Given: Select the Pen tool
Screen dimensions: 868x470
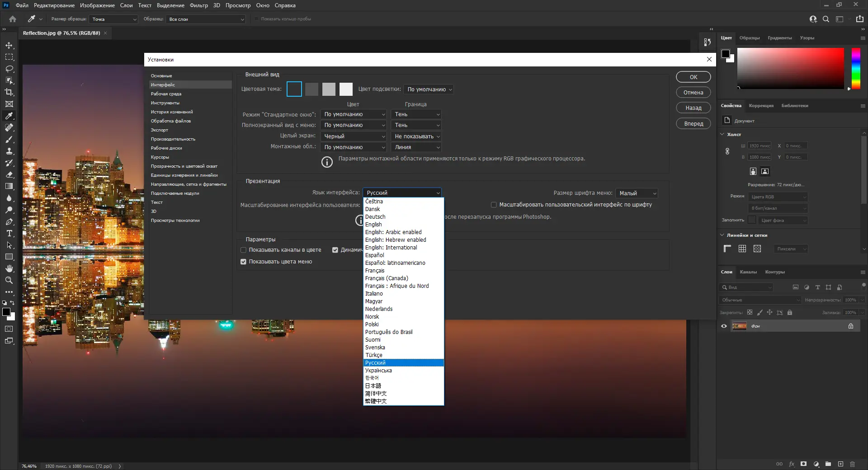Looking at the screenshot, I should point(9,221).
